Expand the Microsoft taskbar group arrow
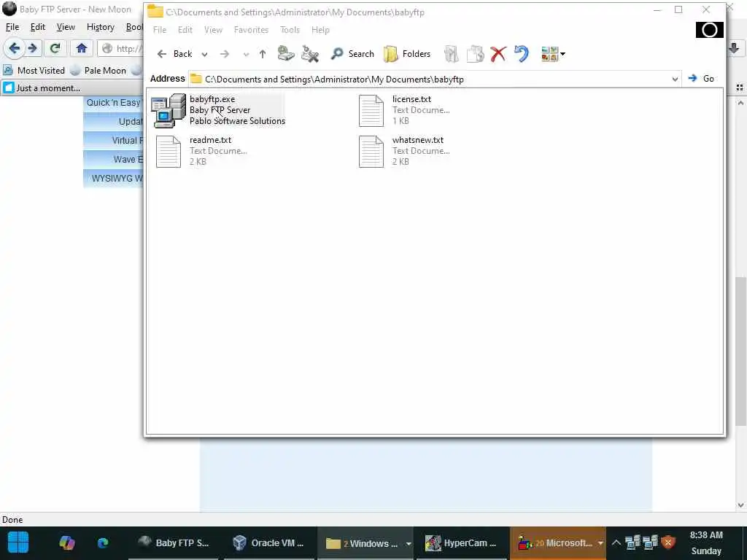The image size is (747, 560). [x=600, y=543]
